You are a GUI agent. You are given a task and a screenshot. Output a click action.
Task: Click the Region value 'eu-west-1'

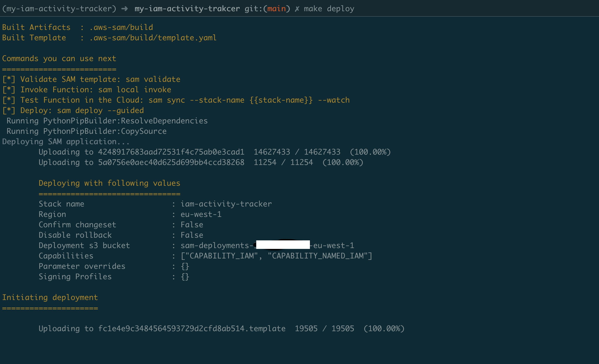click(201, 214)
